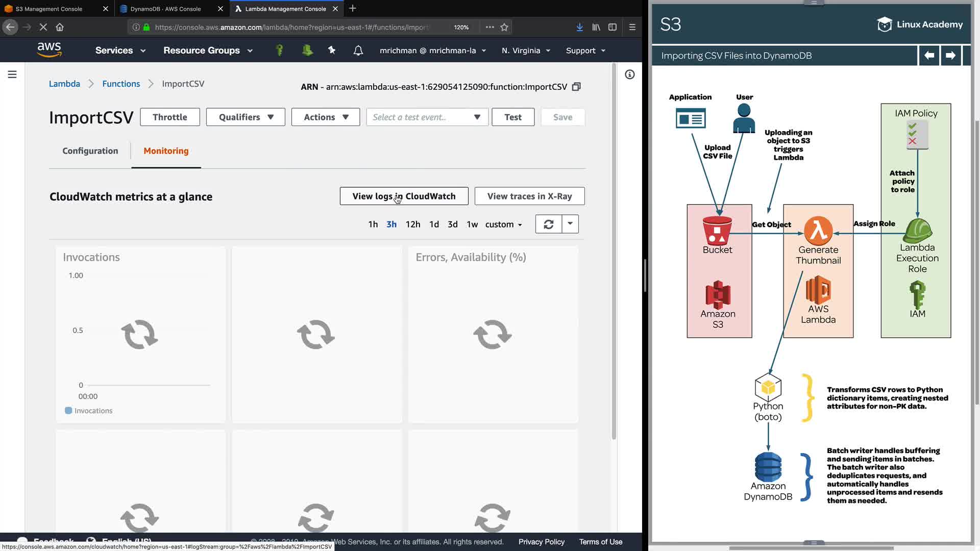Expand the Qualifiers dropdown
This screenshot has height=551, width=980.
246,117
